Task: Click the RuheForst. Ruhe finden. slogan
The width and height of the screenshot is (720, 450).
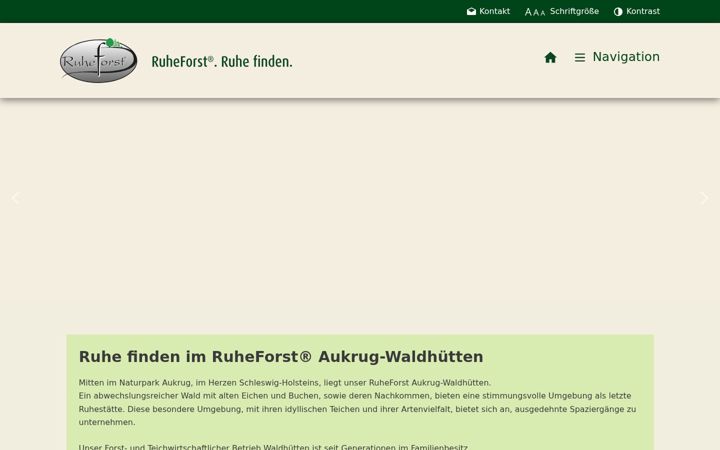Action: (222, 62)
